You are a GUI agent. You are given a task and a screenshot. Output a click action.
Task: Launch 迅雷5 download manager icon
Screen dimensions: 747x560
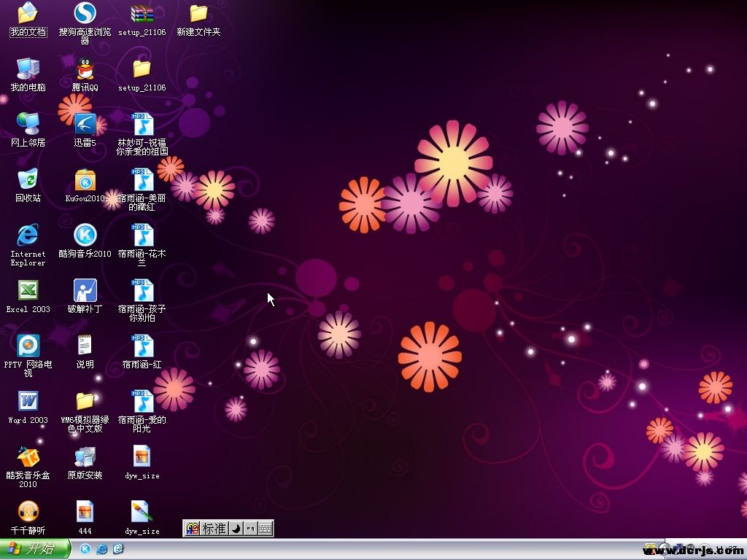[x=85, y=125]
